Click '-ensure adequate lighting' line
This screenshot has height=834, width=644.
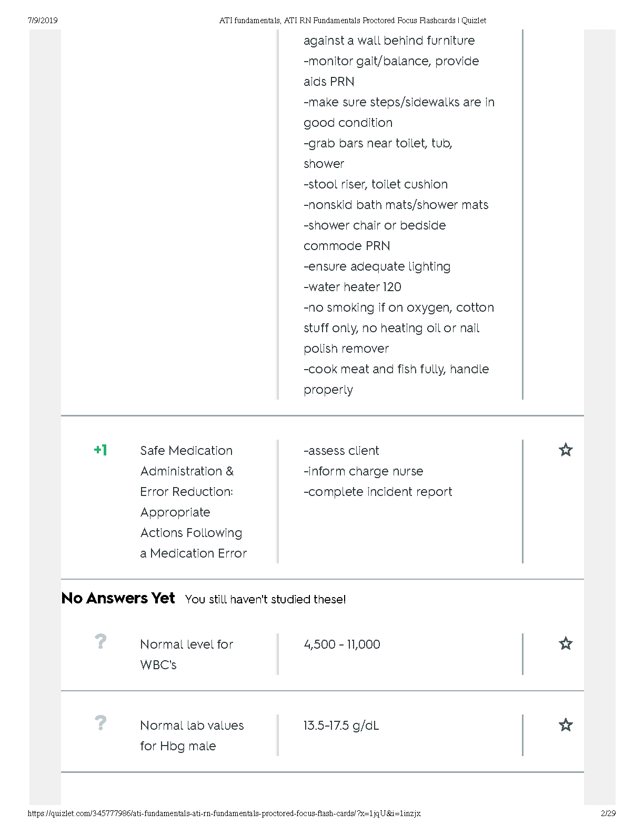click(x=377, y=266)
